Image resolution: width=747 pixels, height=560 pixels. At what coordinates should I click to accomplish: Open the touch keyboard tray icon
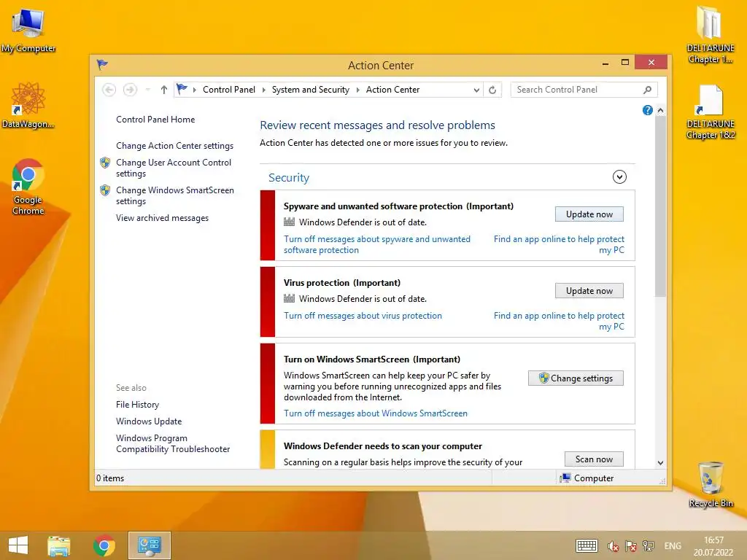click(587, 546)
